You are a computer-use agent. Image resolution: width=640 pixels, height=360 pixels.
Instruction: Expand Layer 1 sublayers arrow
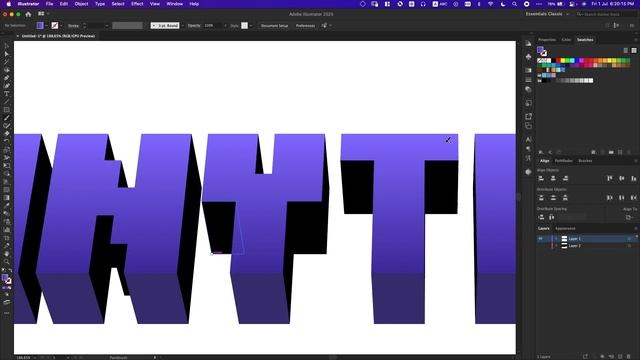556,239
